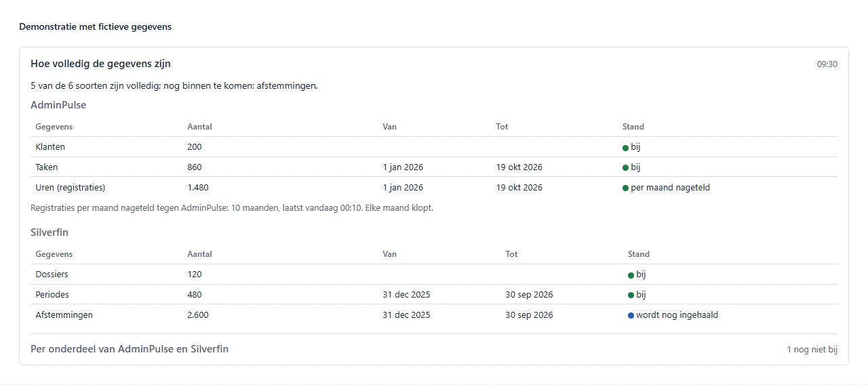The image size is (868, 385).
Task: Select the 'Dossiers' row label
Action: 52,275
